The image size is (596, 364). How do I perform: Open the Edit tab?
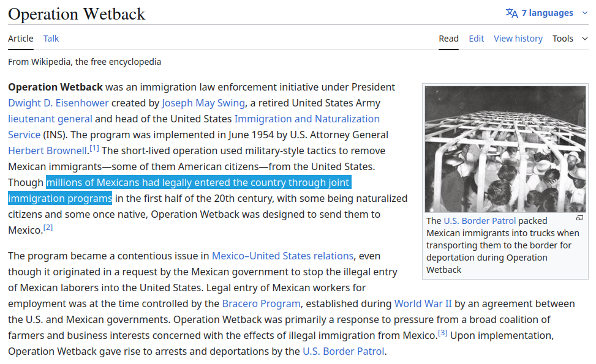[x=477, y=39]
